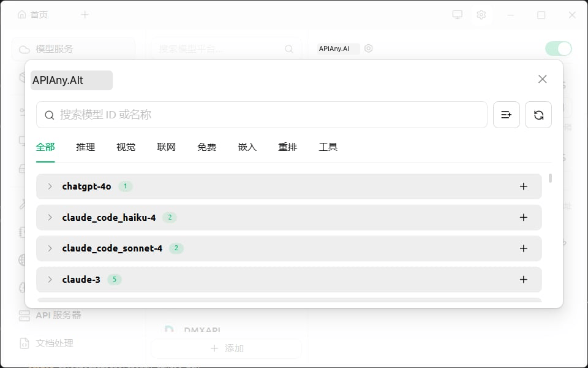The height and width of the screenshot is (368, 588).
Task: Add claude_code_sonnet-4 group with plus icon
Action: coord(524,248)
